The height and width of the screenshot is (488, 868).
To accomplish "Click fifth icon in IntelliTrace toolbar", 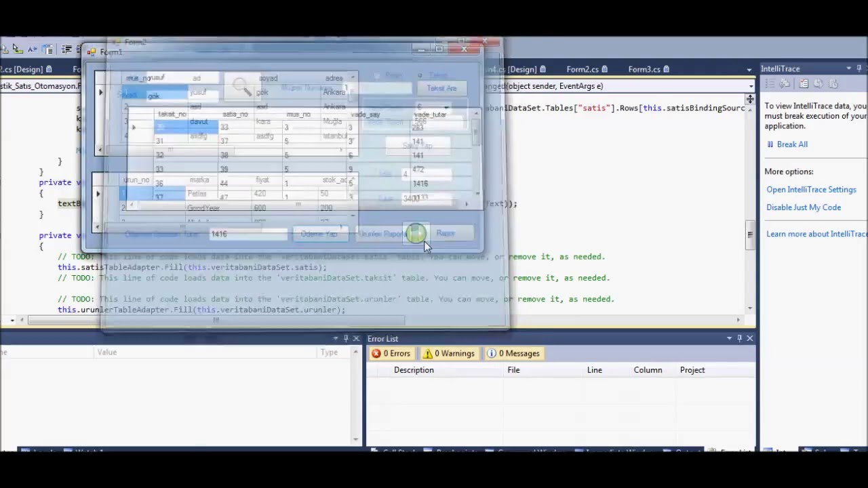I will [x=833, y=83].
